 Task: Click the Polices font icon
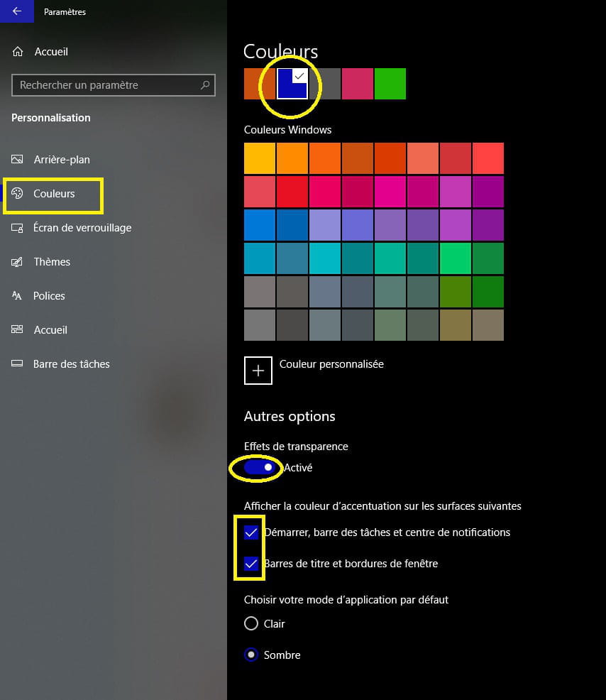(17, 295)
